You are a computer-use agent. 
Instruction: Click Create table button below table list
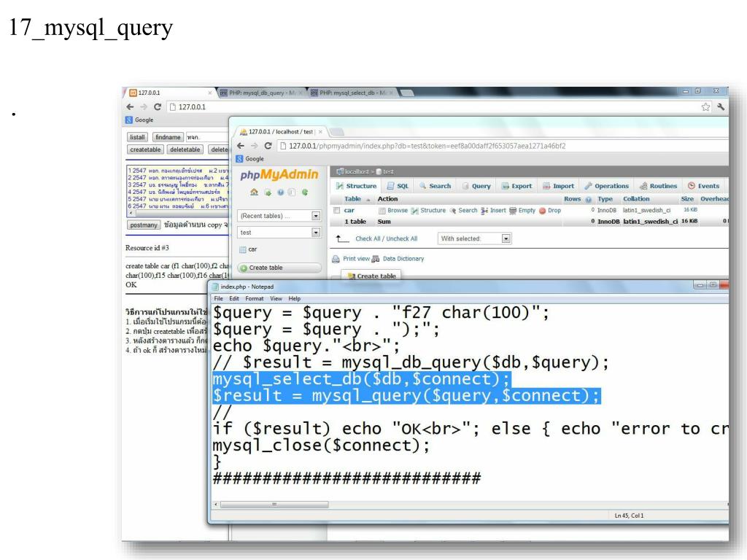[371, 276]
